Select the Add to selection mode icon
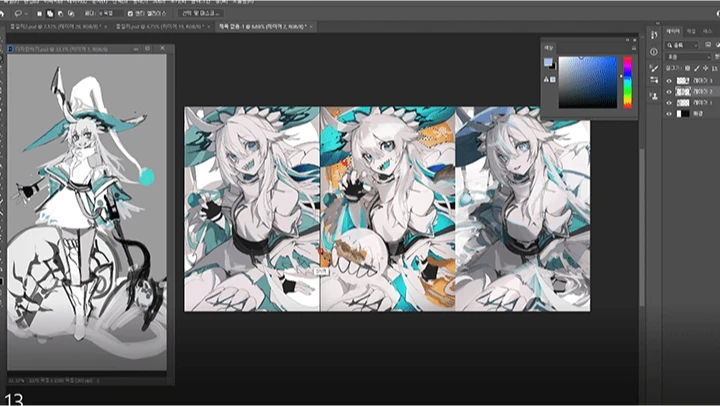This screenshot has height=406, width=720. pos(50,14)
